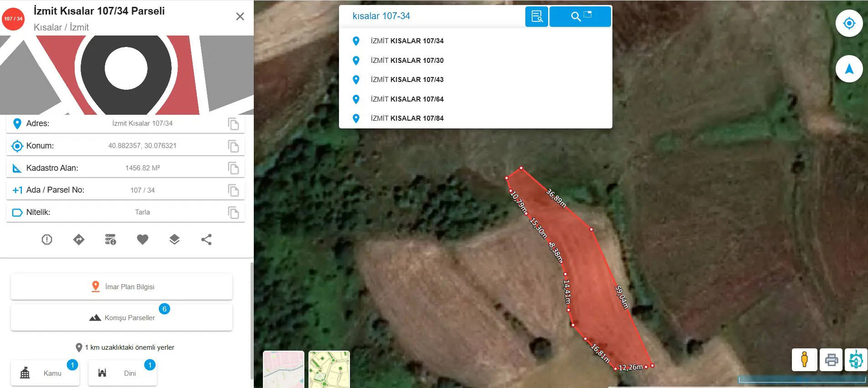Viewport: 868px width, 388px height.
Task: Open Street View pegman
Action: click(805, 360)
